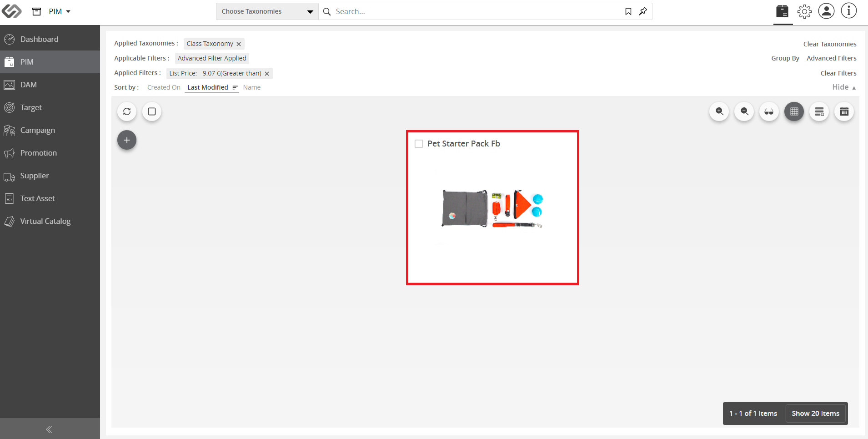Click Clear Taxonomies link
The width and height of the screenshot is (868, 439).
tap(830, 44)
